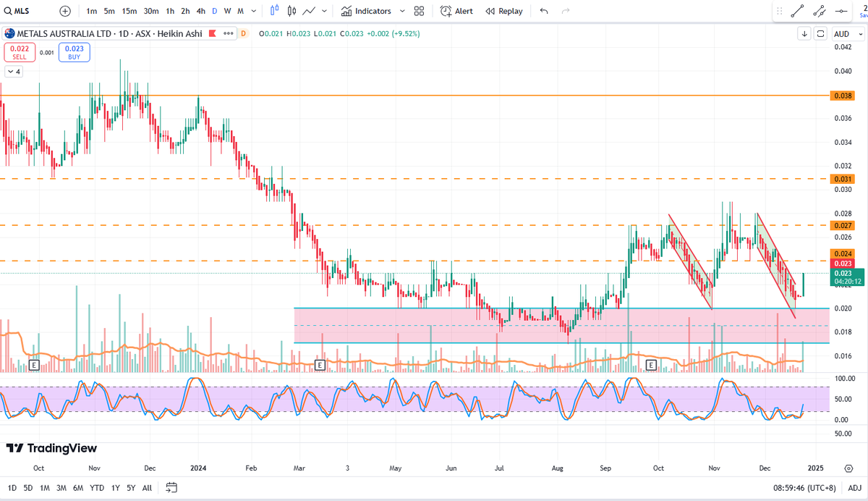Click the earnings E marker near October

(33, 364)
